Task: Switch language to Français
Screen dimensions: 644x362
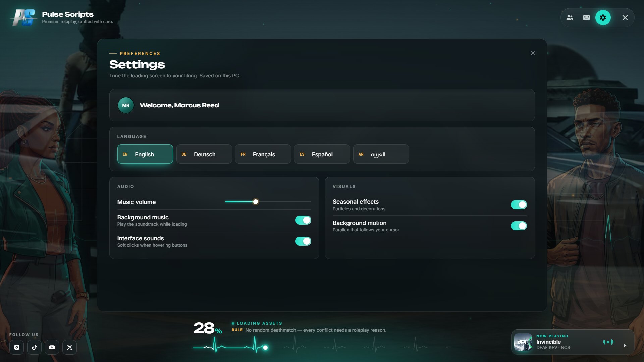Action: (263, 154)
